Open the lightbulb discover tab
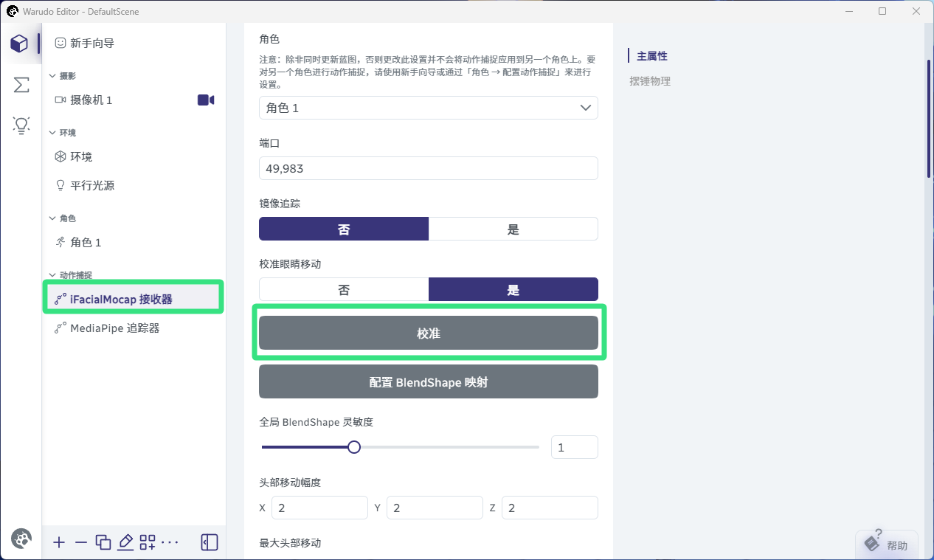This screenshot has height=560, width=934. click(x=21, y=125)
